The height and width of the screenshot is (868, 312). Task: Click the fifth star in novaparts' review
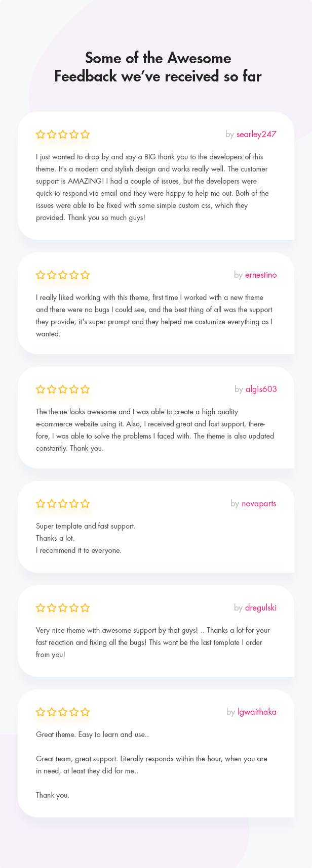tap(85, 503)
